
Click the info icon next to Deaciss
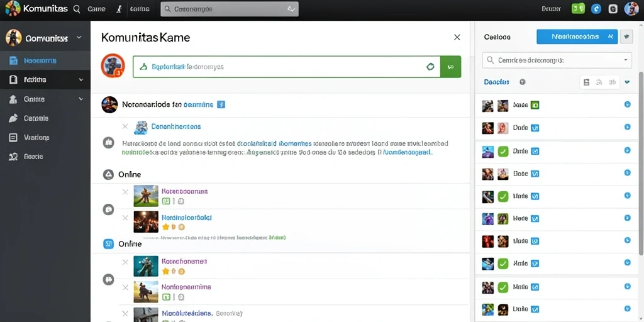[523, 82]
